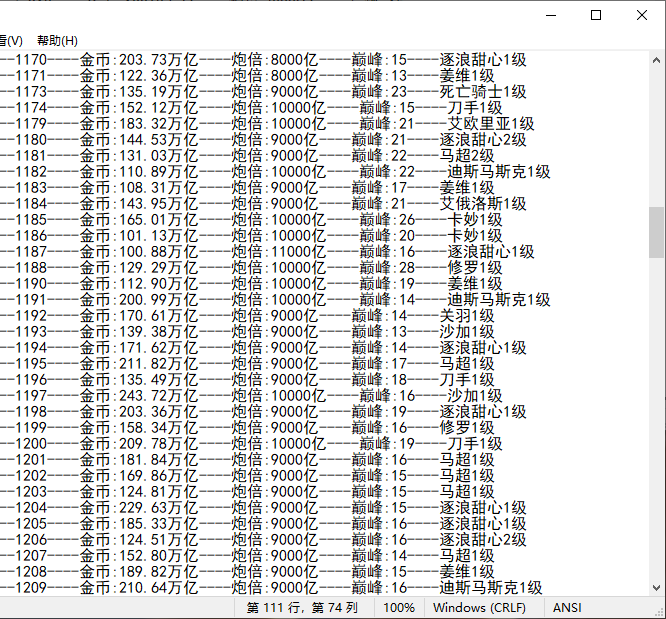Click the ANSI encoding status field
Screen dimensions: 666x619
tap(567, 608)
